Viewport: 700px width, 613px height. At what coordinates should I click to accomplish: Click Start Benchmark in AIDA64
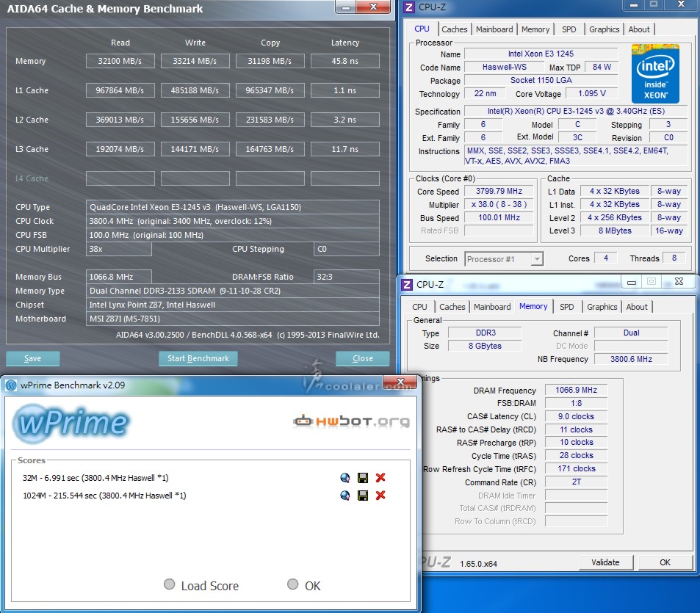click(x=198, y=358)
